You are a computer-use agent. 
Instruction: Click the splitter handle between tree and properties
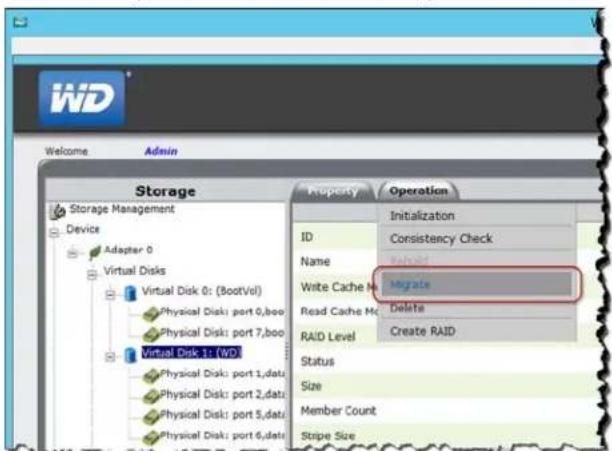[x=288, y=351]
